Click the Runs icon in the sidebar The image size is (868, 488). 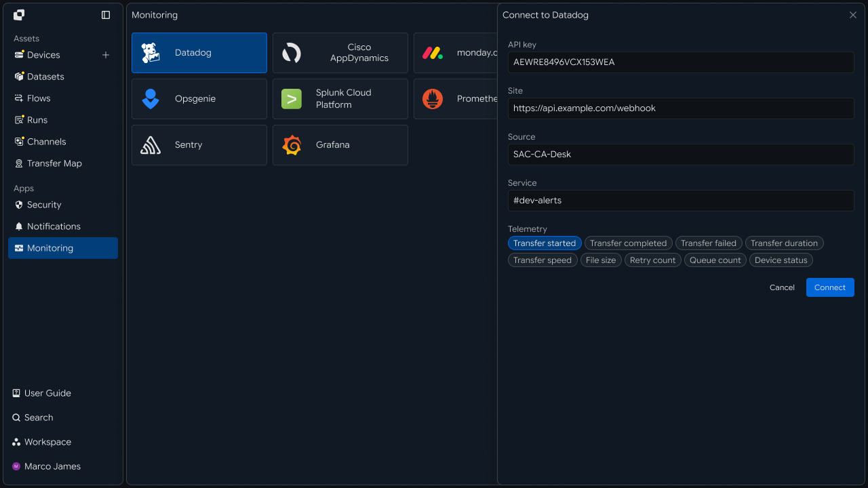(19, 120)
